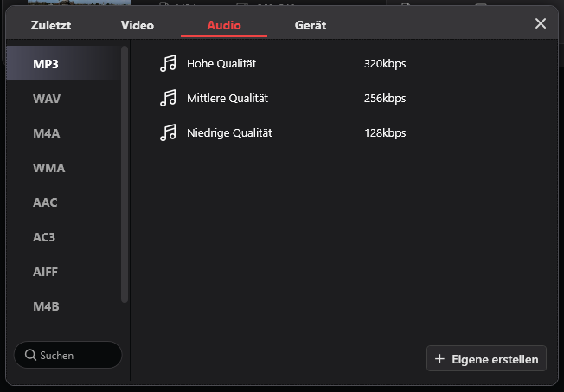Select AC3 from the format list
This screenshot has height=392, width=564.
coord(64,237)
